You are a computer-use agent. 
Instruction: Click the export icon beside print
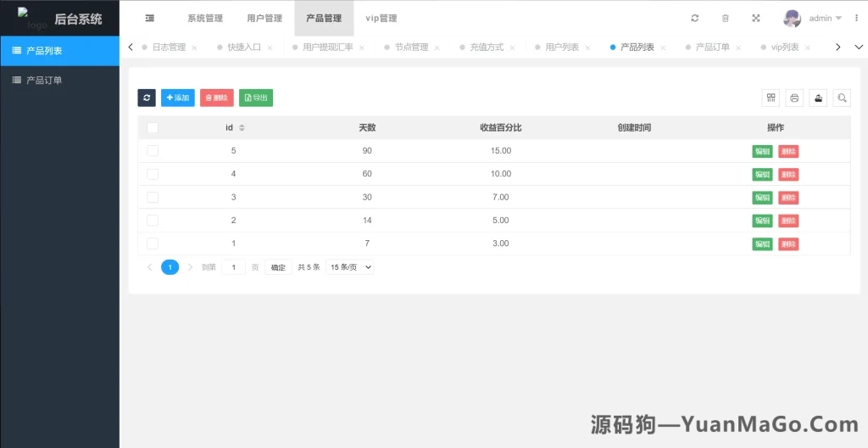tap(818, 98)
